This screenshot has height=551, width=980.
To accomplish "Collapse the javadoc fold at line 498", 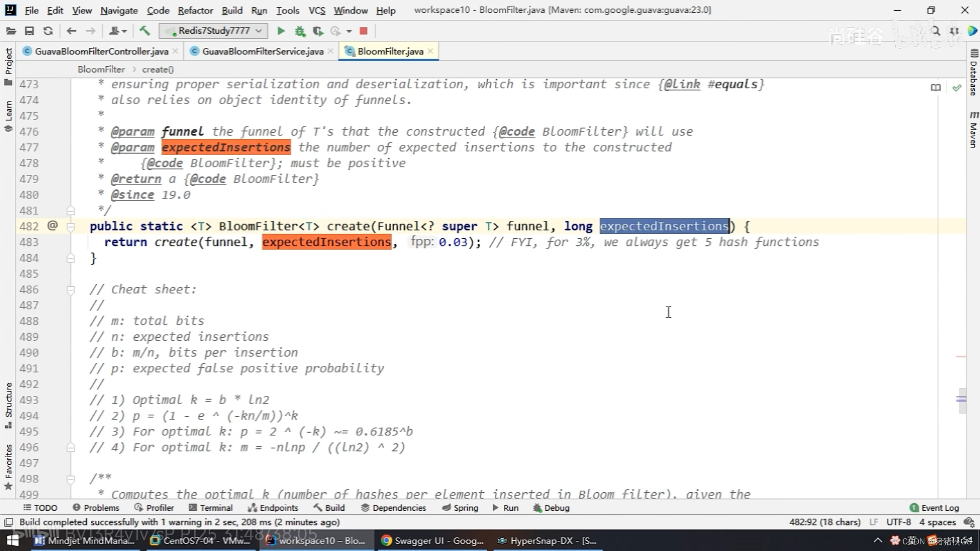I will pos(71,479).
